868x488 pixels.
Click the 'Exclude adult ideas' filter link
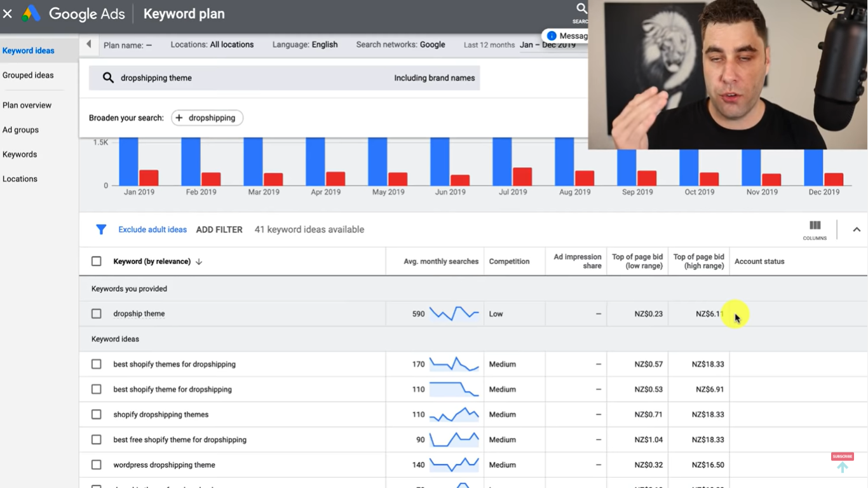point(153,229)
